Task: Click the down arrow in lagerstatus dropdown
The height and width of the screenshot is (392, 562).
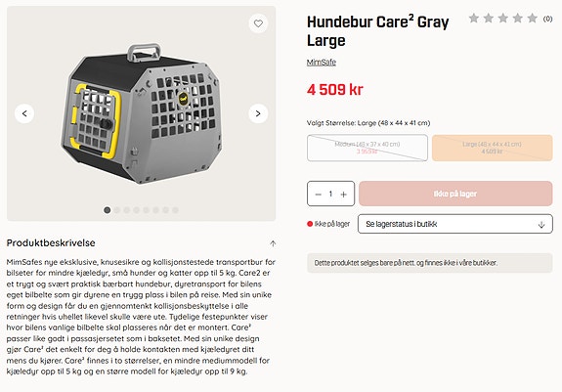Action: pyautogui.click(x=541, y=225)
